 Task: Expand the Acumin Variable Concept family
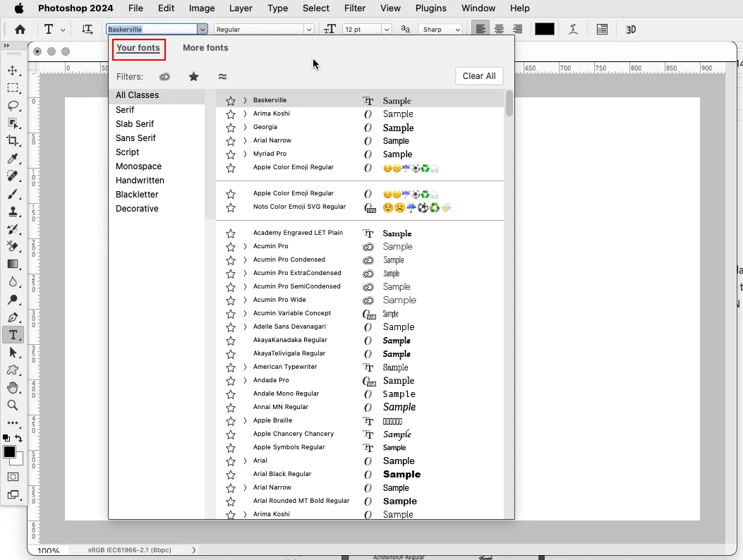tap(245, 313)
